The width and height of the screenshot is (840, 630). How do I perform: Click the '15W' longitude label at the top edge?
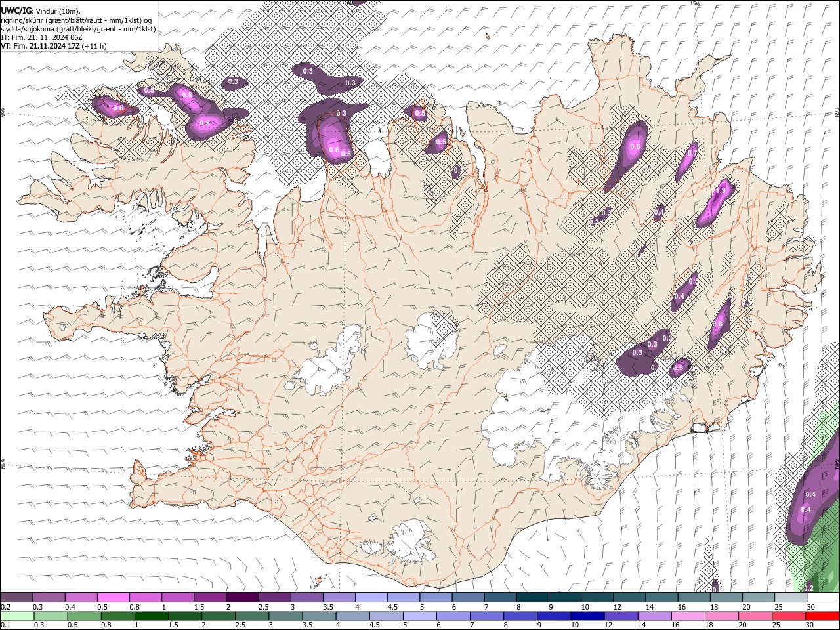pyautogui.click(x=695, y=3)
